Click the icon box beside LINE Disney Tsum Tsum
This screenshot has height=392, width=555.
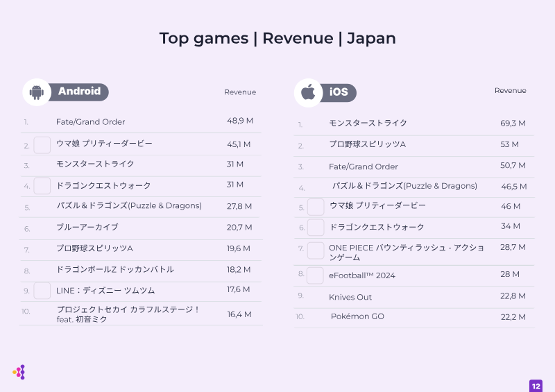42,291
